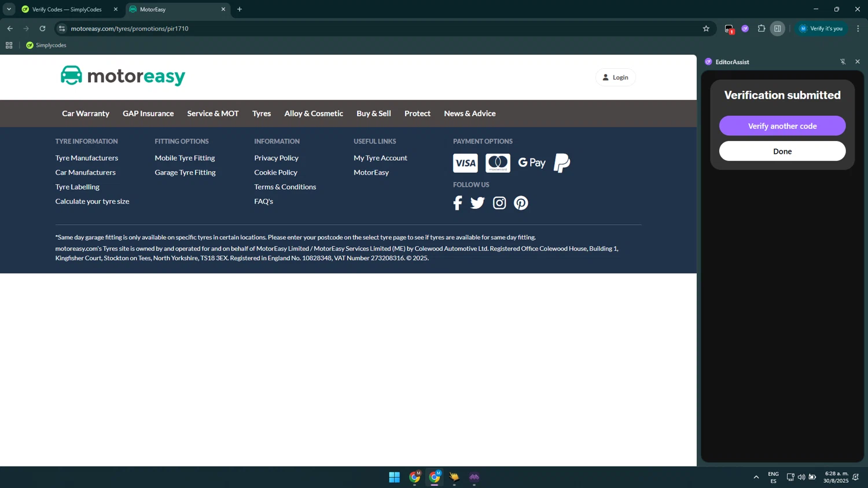The image size is (868, 488).
Task: Open the Pinterest follow icon
Action: click(521, 203)
